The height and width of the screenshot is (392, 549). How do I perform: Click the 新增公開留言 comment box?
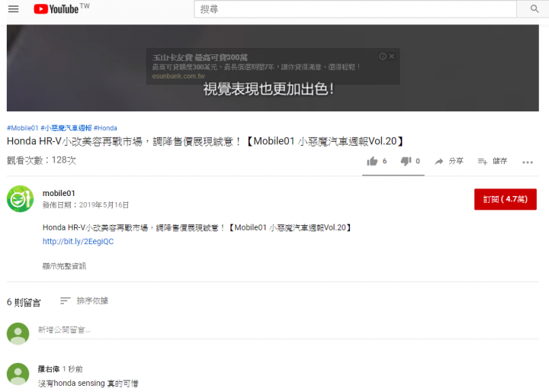288,330
